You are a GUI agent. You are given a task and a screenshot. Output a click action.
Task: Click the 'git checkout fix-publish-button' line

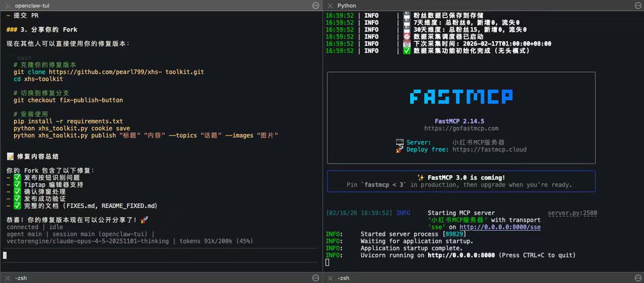coord(68,100)
